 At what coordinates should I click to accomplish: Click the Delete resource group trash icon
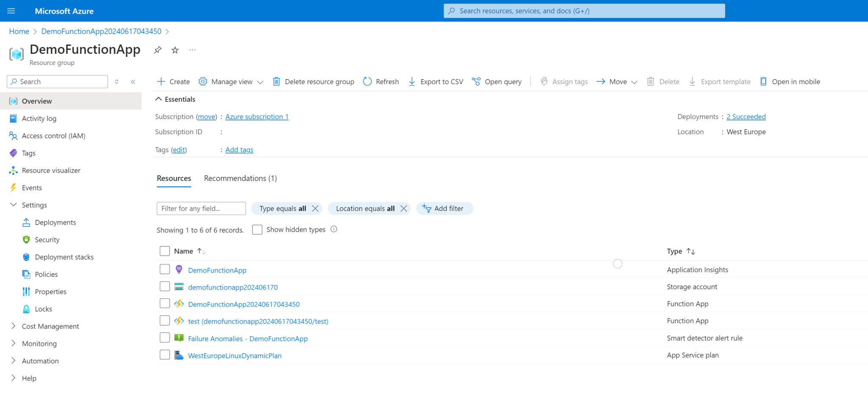coord(277,81)
